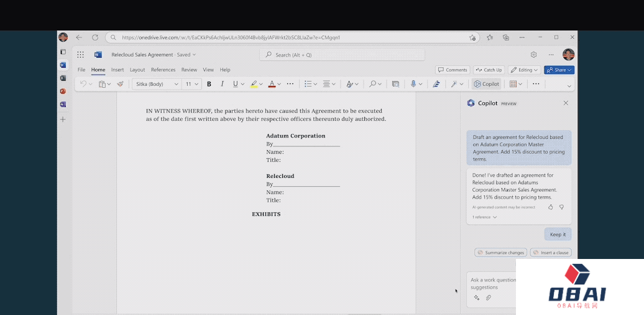Click the Summarize changes suggestion
This screenshot has width=644, height=315.
point(500,253)
